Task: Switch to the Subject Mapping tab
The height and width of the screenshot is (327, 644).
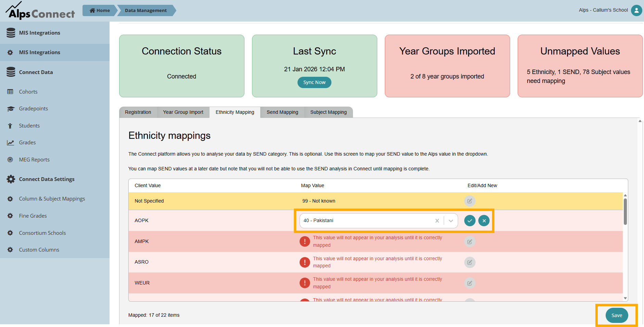Action: point(328,112)
